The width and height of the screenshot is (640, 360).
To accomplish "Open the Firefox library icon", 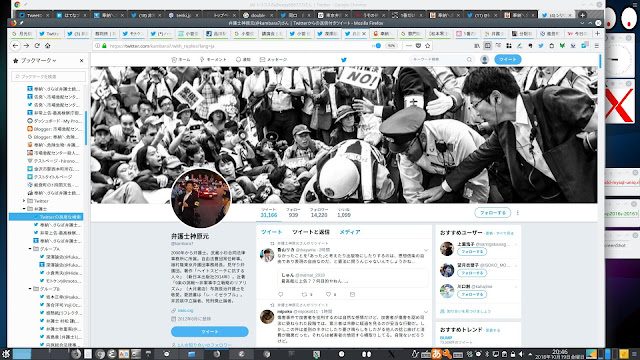I will click(x=477, y=46).
